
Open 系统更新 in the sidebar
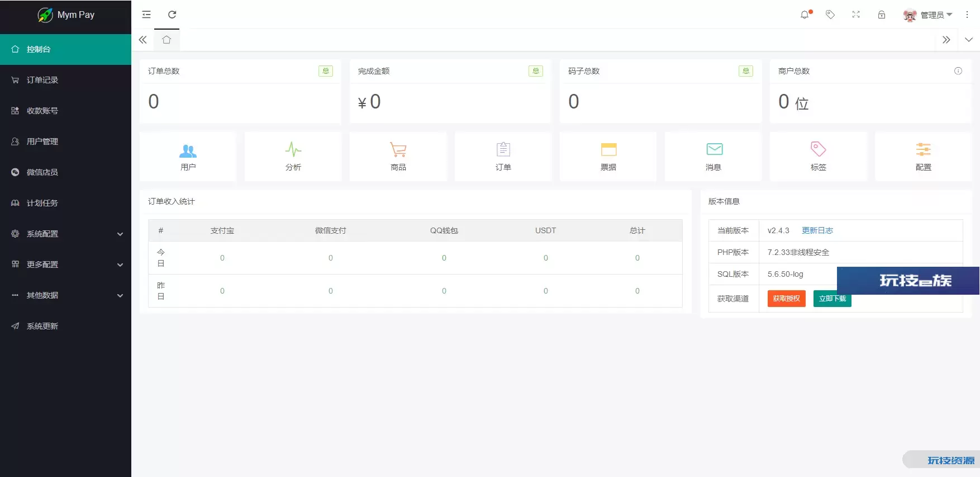coord(65,326)
